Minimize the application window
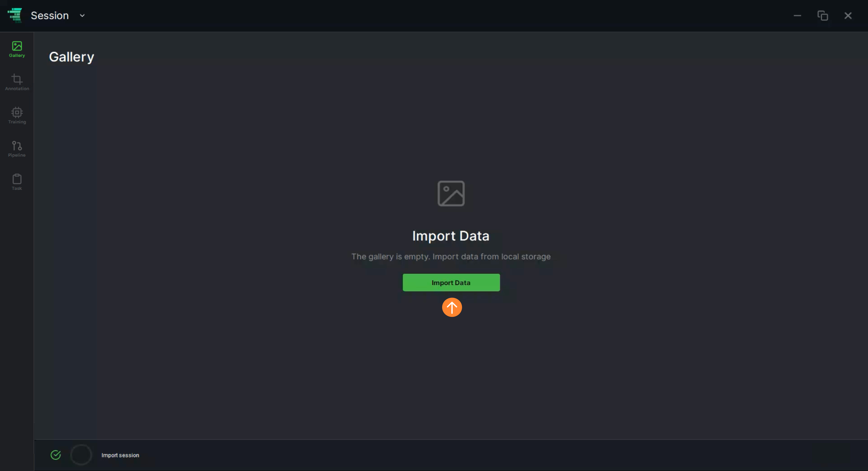This screenshot has height=471, width=868. (x=797, y=16)
